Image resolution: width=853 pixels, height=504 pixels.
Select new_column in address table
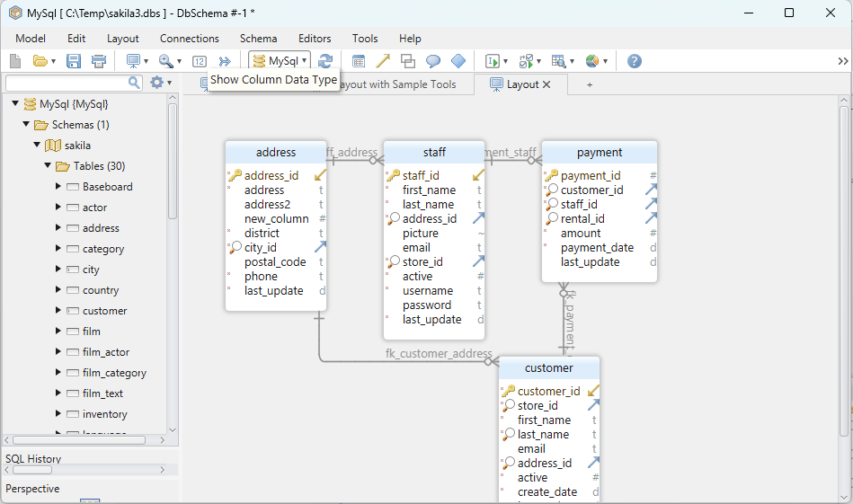(276, 218)
